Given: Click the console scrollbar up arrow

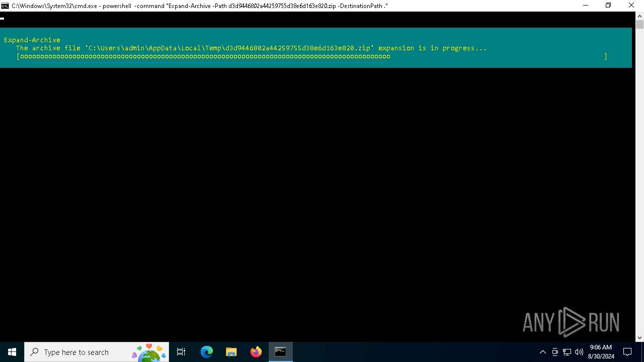Looking at the screenshot, I should coord(639,16).
